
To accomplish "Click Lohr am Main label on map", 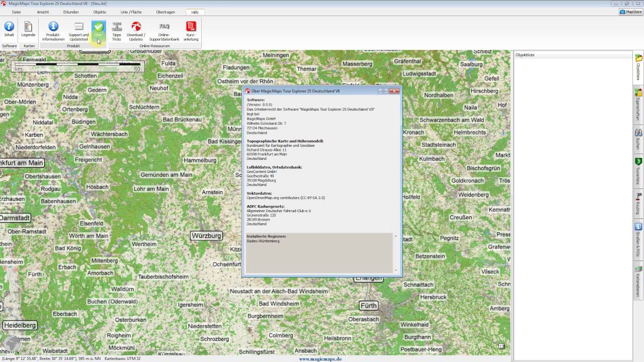I will click(151, 189).
